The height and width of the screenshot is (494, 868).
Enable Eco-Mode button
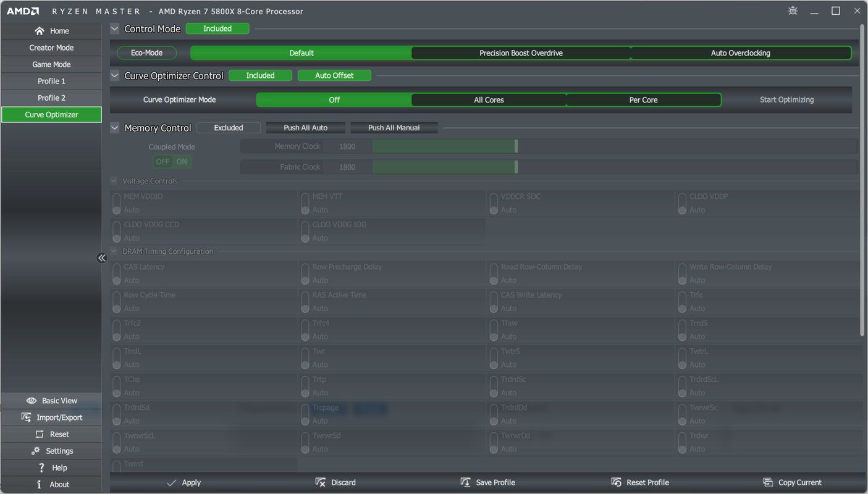[146, 53]
